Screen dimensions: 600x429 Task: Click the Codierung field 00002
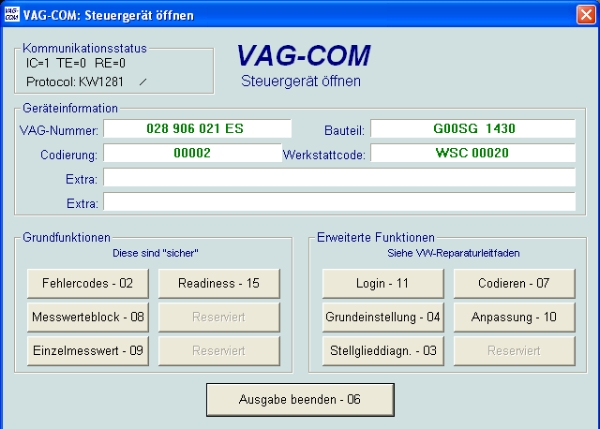(x=192, y=153)
